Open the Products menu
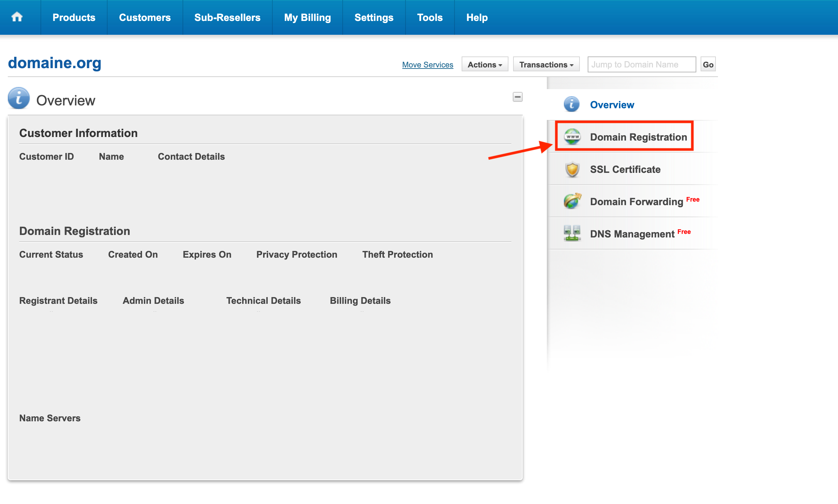Image resolution: width=838 pixels, height=504 pixels. pyautogui.click(x=74, y=17)
